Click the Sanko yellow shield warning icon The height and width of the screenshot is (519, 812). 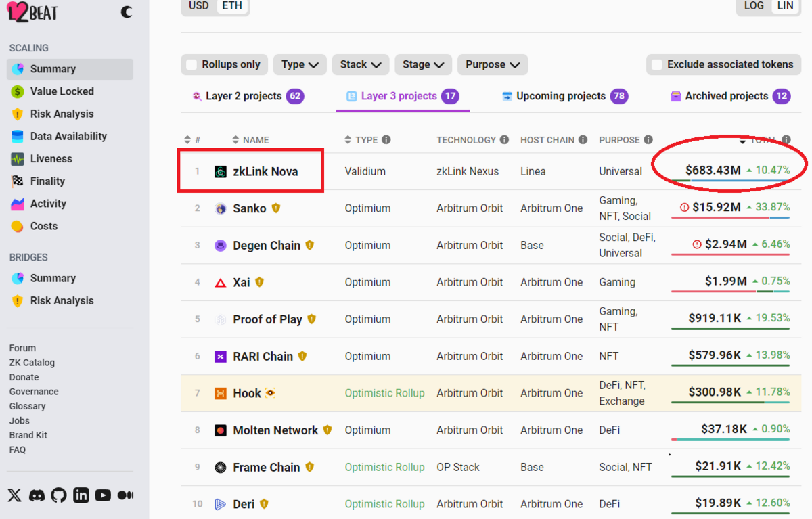(x=276, y=208)
